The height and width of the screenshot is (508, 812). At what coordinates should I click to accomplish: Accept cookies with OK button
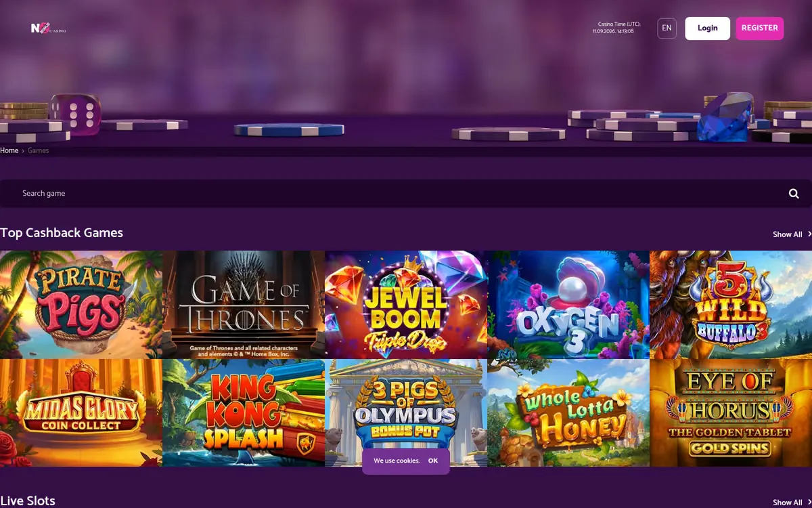pyautogui.click(x=433, y=461)
